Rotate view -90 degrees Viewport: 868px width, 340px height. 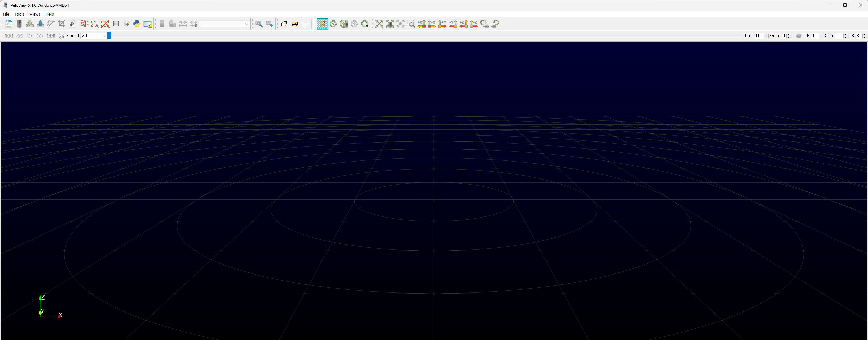point(495,24)
